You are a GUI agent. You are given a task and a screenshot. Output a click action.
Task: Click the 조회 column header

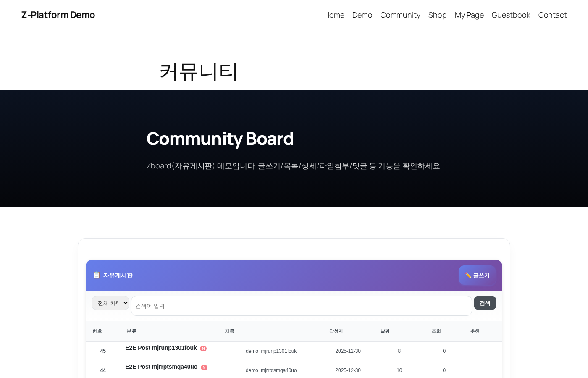pyautogui.click(x=436, y=331)
